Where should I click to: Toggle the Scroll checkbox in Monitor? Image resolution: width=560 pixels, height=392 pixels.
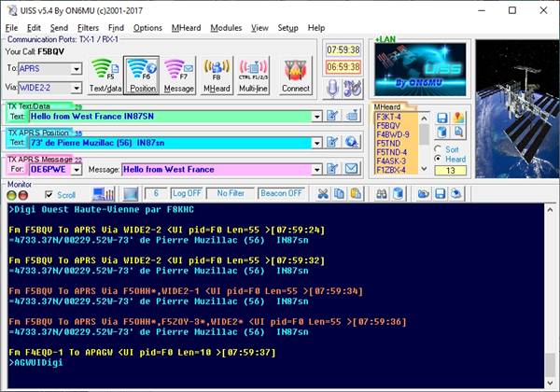pos(49,194)
